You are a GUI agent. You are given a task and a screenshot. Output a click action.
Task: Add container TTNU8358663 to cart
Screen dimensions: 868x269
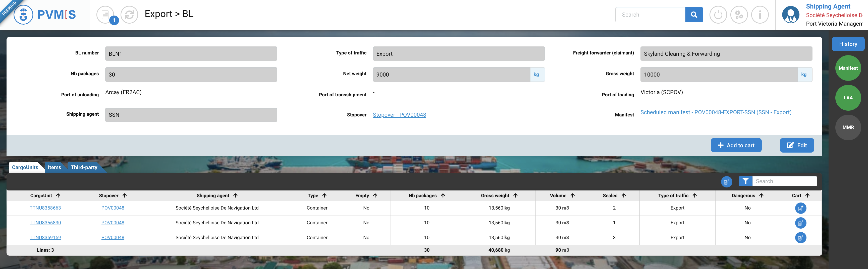point(800,208)
